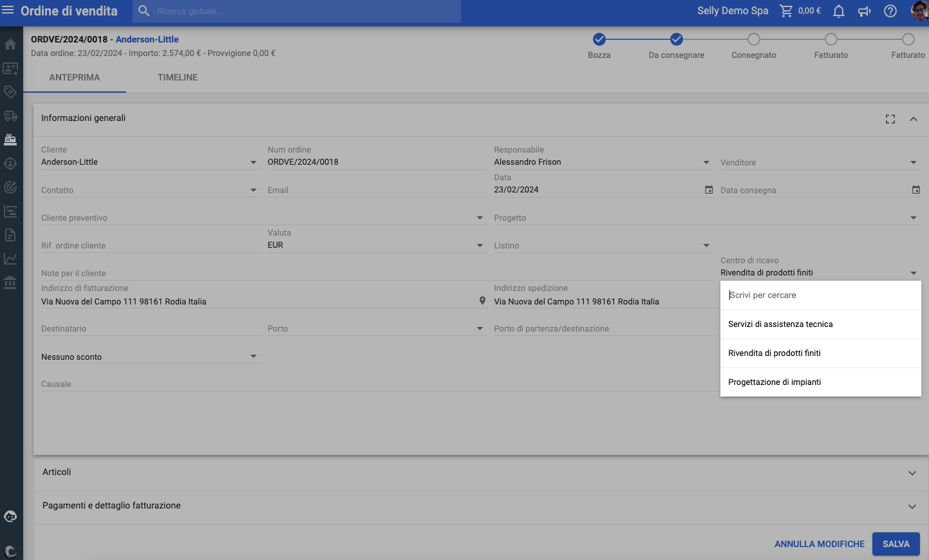Select the Bozza status step

pyautogui.click(x=599, y=40)
